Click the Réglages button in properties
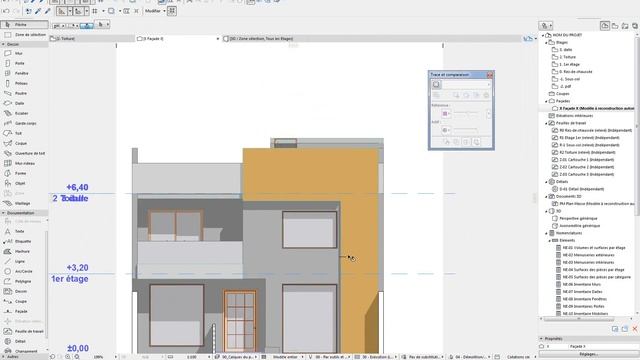 589,354
